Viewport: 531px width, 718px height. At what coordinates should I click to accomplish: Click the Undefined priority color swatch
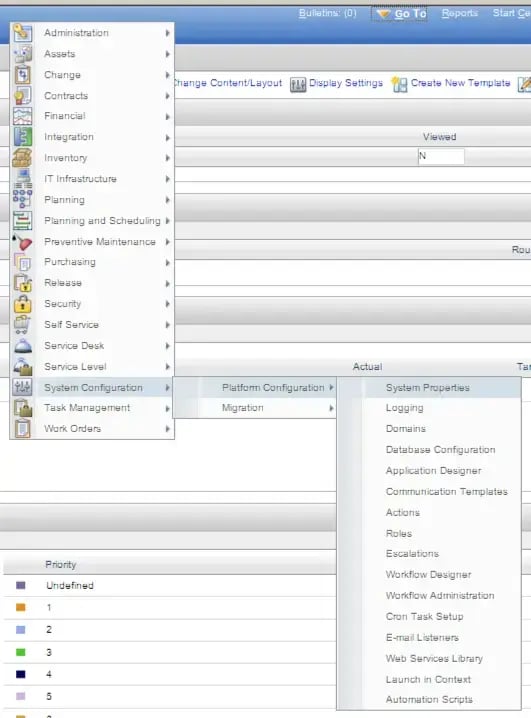click(21, 586)
